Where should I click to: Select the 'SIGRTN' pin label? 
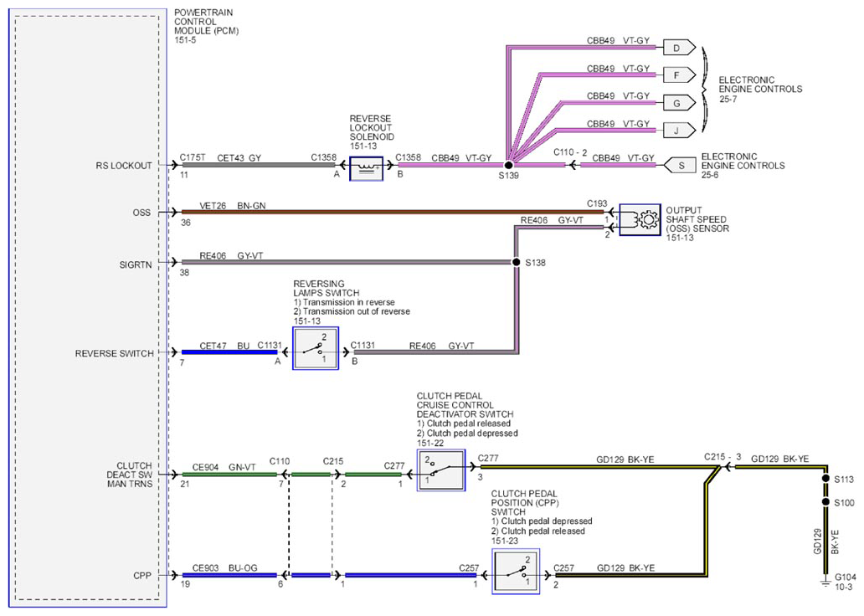136,264
